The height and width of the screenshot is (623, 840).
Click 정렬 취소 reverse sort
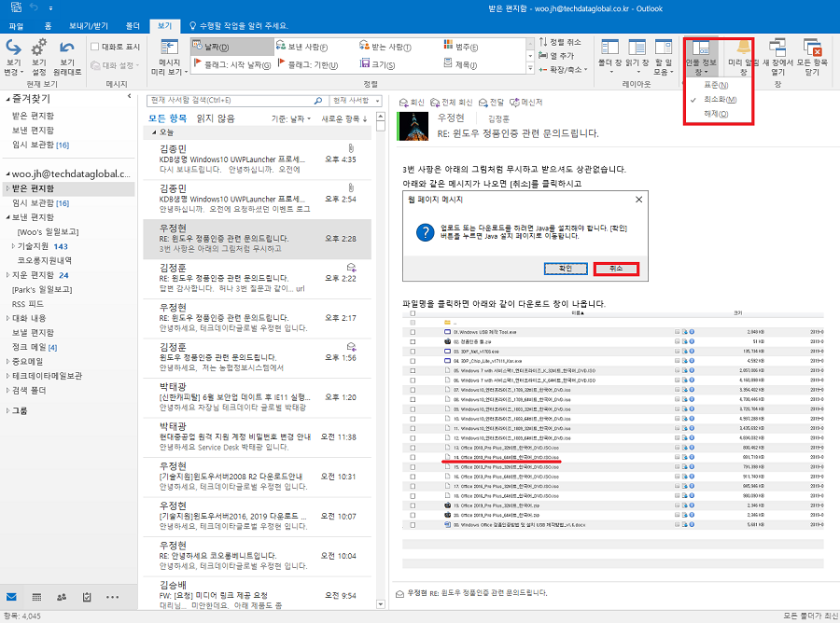560,42
